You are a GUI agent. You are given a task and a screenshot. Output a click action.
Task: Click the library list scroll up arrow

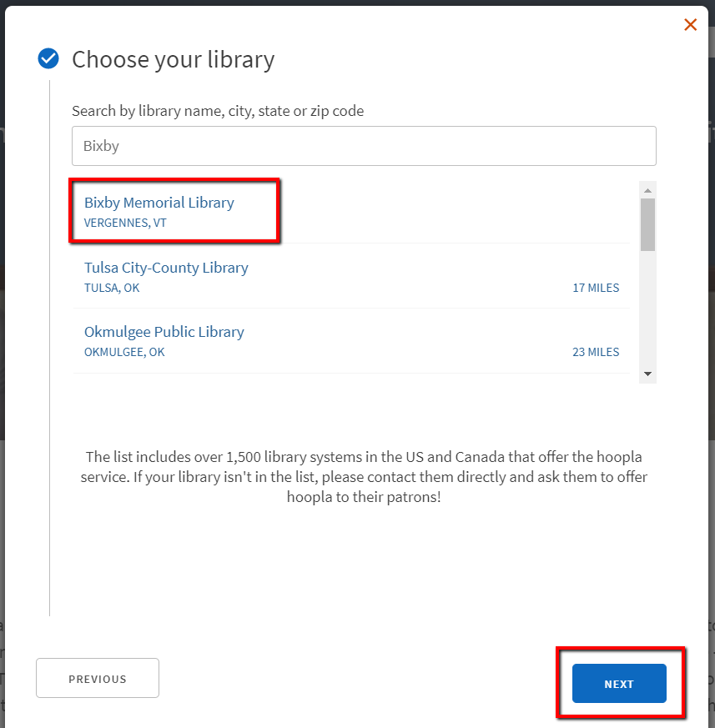click(x=647, y=190)
